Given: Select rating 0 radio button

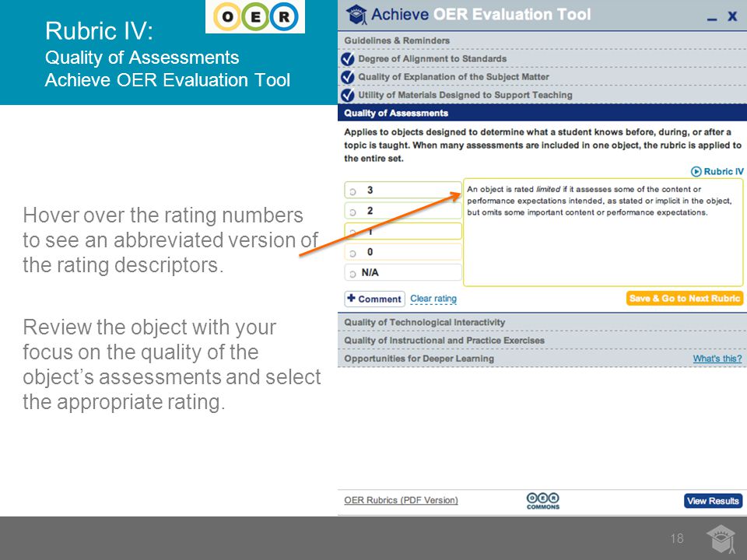Looking at the screenshot, I should (353, 254).
